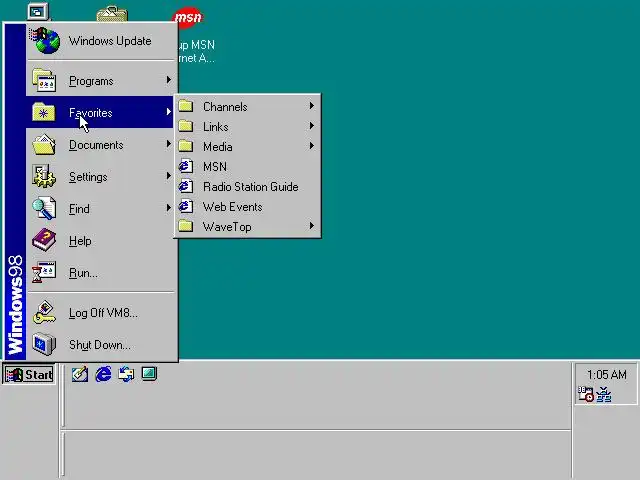This screenshot has width=640, height=480.
Task: Click the WaveTop folder icon
Action: tap(186, 226)
